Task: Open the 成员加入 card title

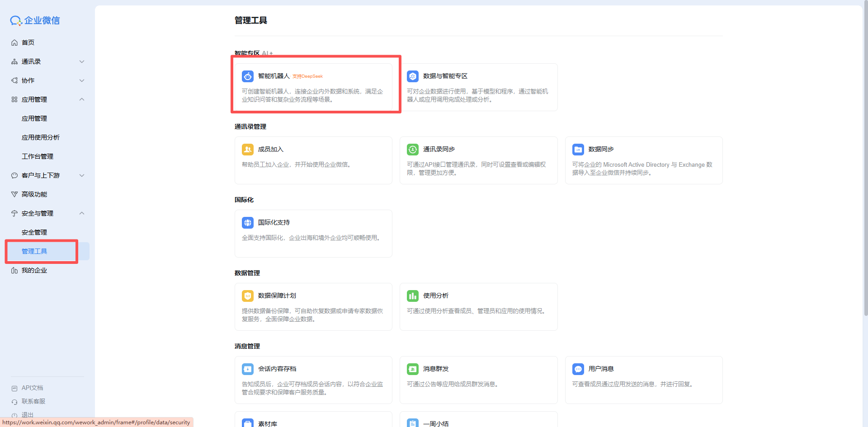Action: pyautogui.click(x=271, y=149)
